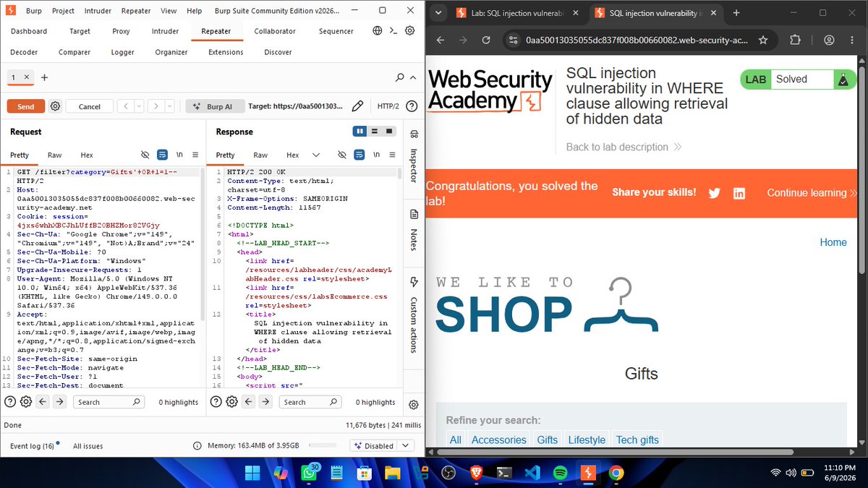The image size is (868, 488).
Task: Toggle line wrap icon in Response
Action: pyautogui.click(x=359, y=155)
